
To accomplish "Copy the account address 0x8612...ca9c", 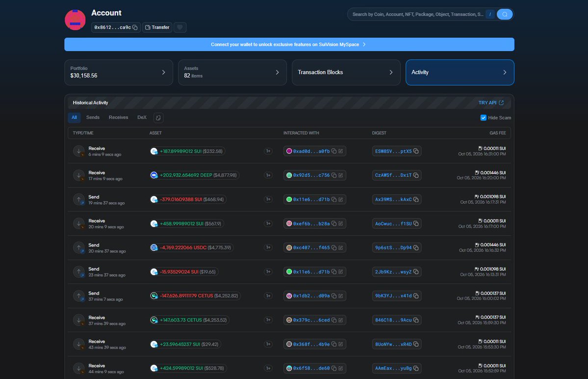I will click(x=135, y=27).
